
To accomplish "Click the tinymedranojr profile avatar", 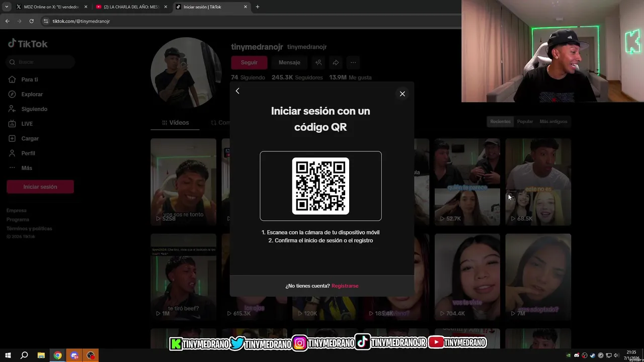I will pos(186,73).
